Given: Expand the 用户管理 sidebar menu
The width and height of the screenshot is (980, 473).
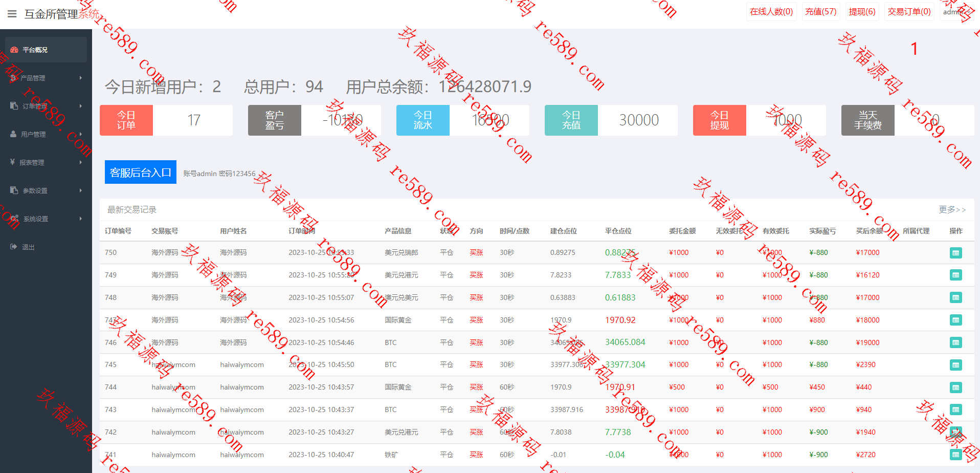Looking at the screenshot, I should click(46, 134).
